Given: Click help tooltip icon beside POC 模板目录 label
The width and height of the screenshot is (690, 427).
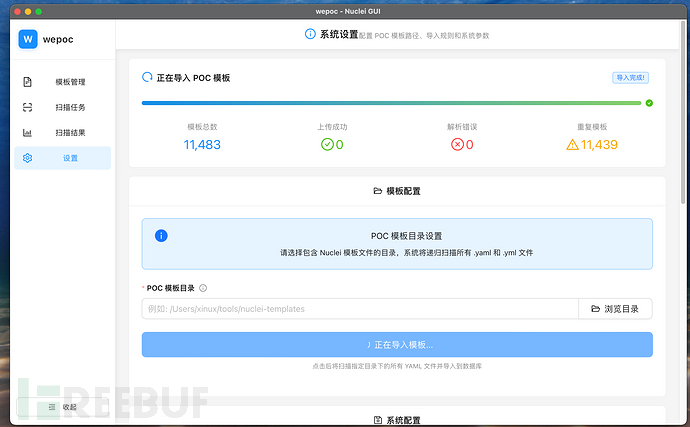Looking at the screenshot, I should point(203,288).
